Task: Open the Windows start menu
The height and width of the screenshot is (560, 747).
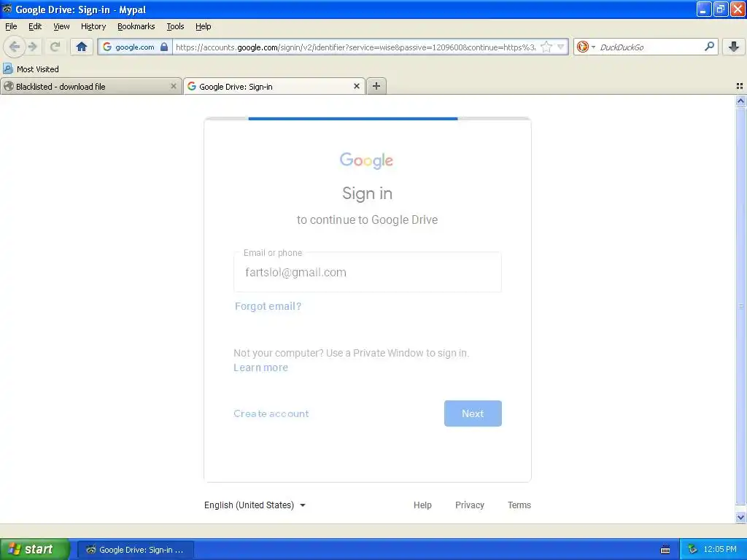Action: tap(35, 550)
